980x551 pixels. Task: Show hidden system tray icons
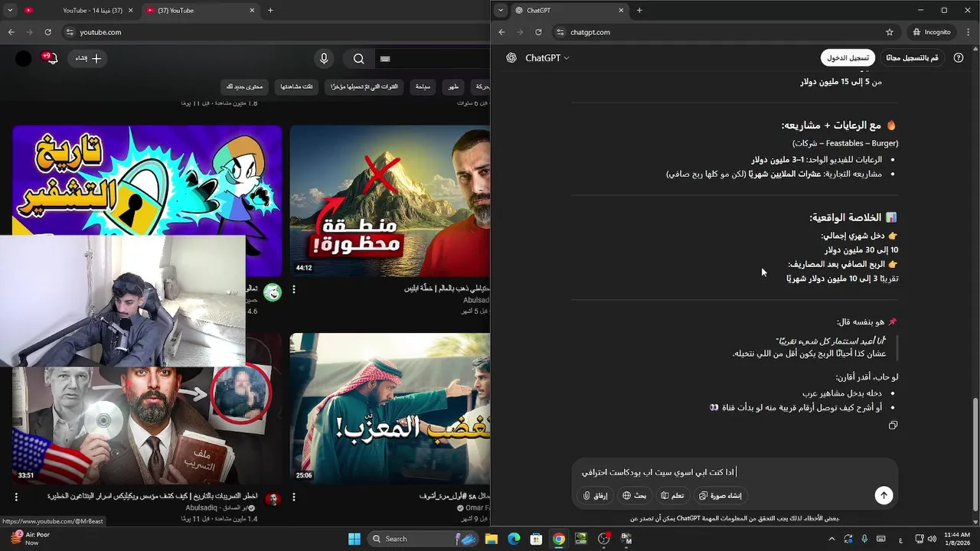pyautogui.click(x=831, y=539)
